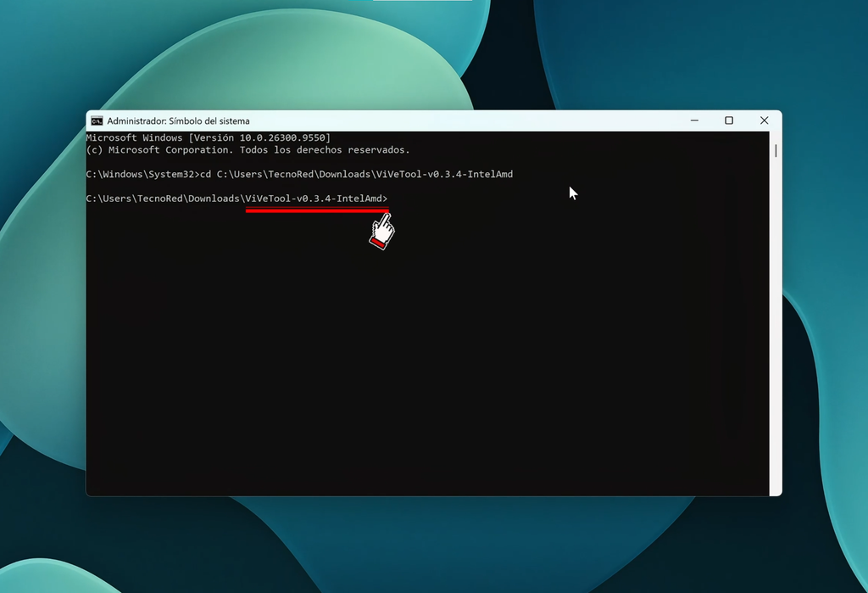Click the 'cd C:\Users\TecnoRed\Downloads' command line
Image resolution: width=868 pixels, height=593 pixels.
pos(299,174)
